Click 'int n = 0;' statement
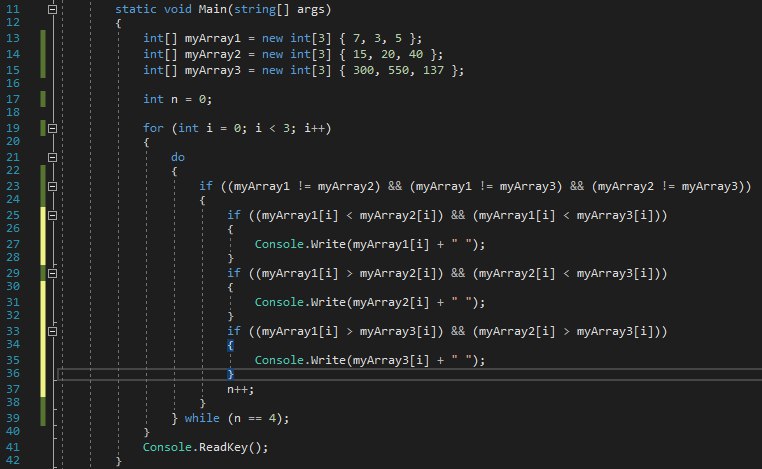This screenshot has width=762, height=469. [x=177, y=99]
